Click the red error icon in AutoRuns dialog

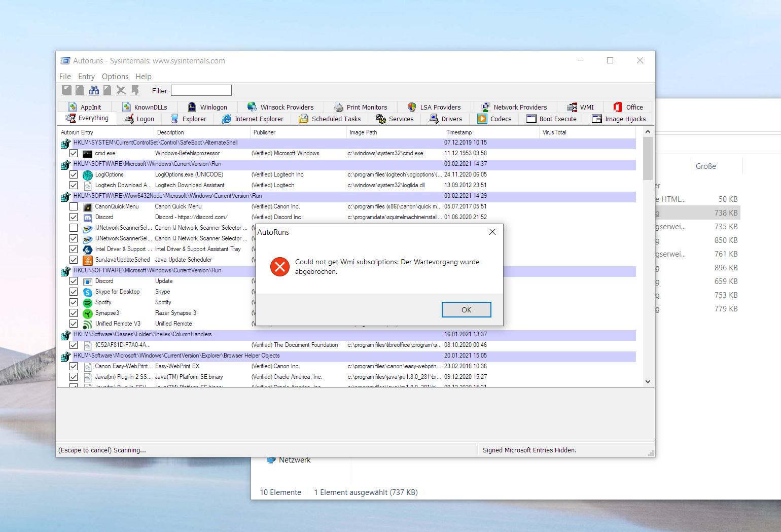[279, 266]
